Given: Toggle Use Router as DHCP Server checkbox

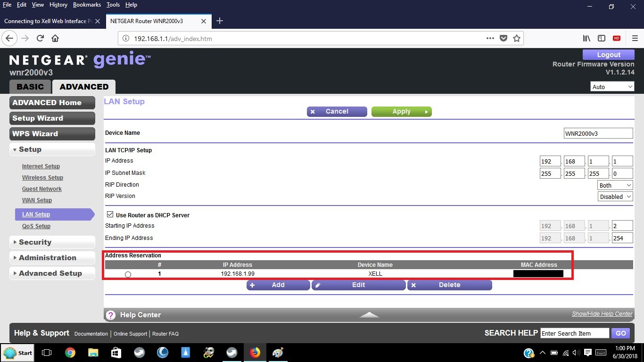Looking at the screenshot, I should coord(110,214).
